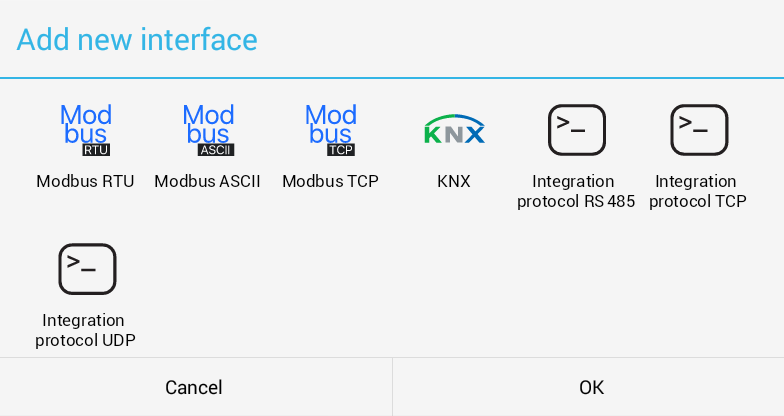The width and height of the screenshot is (784, 416).
Task: Select the Modbus RTU icon
Action: [86, 130]
